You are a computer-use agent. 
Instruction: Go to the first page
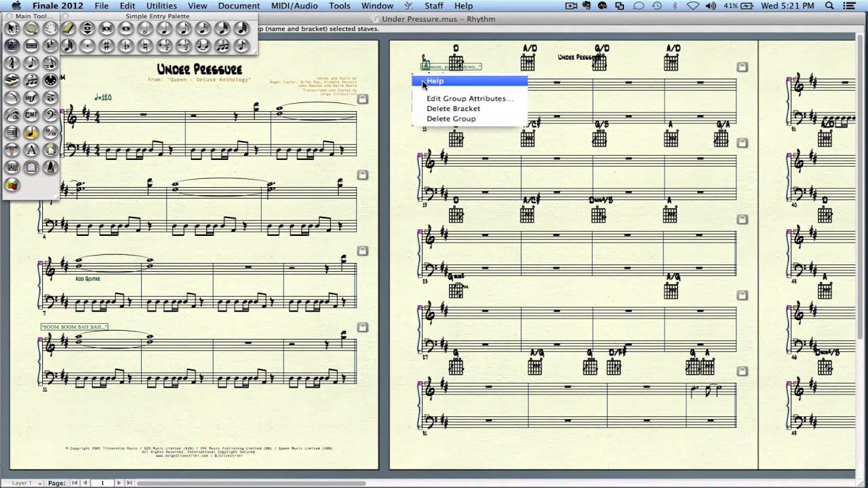75,483
